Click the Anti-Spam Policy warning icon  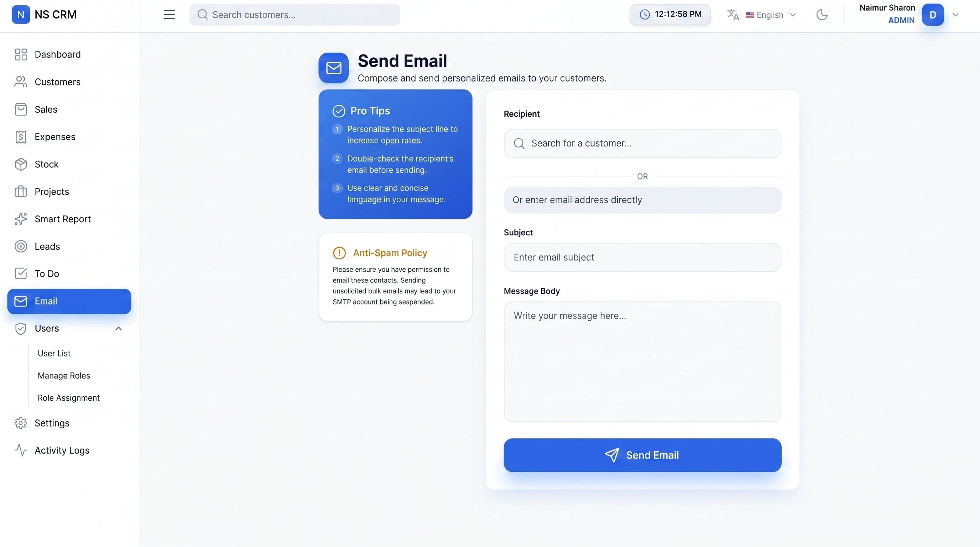tap(339, 253)
